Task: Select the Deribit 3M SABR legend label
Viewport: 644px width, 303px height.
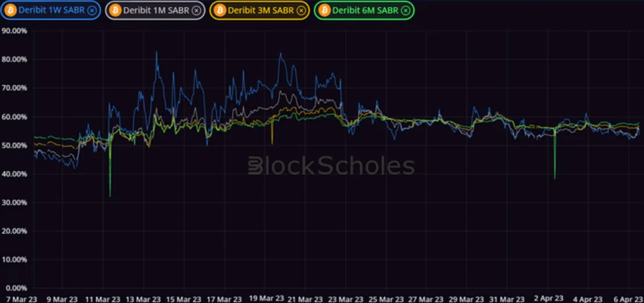Action: click(x=261, y=10)
